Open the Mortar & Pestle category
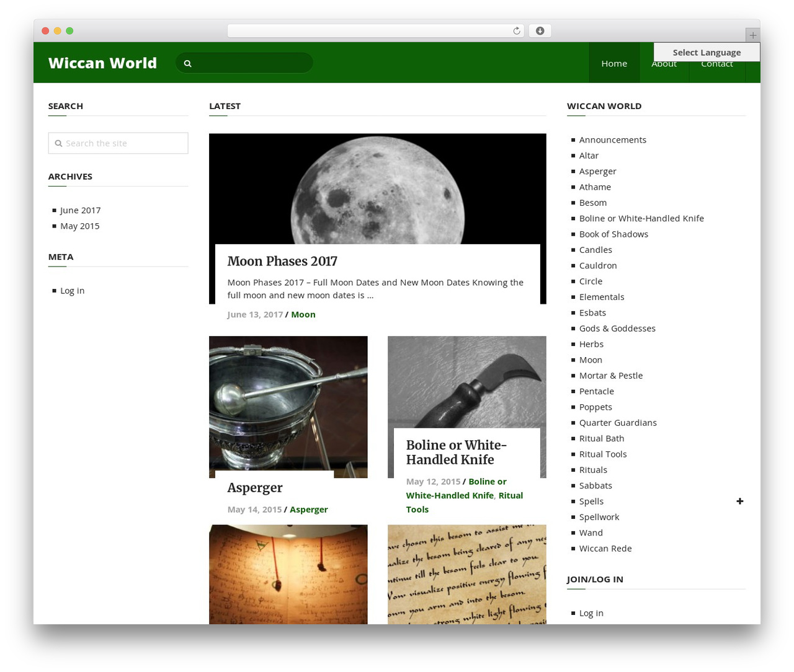The image size is (794, 672). (x=610, y=375)
